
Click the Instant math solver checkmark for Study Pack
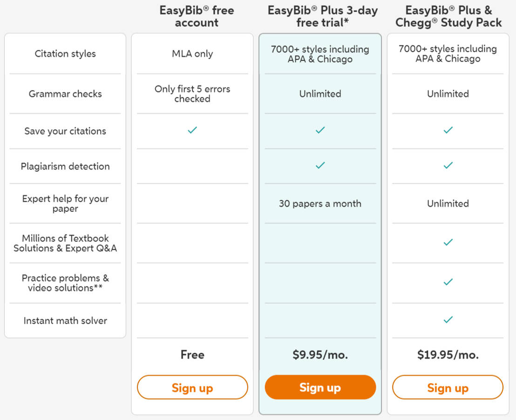click(448, 319)
